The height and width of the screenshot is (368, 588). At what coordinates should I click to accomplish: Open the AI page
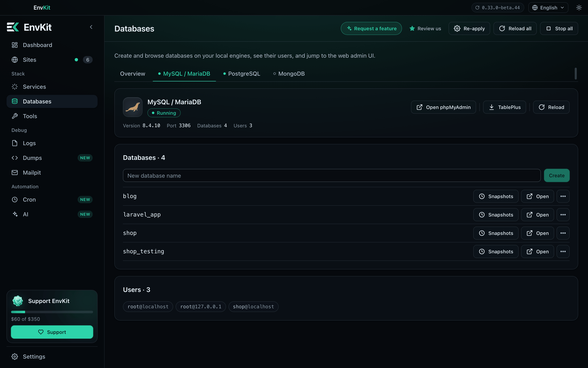pyautogui.click(x=52, y=214)
